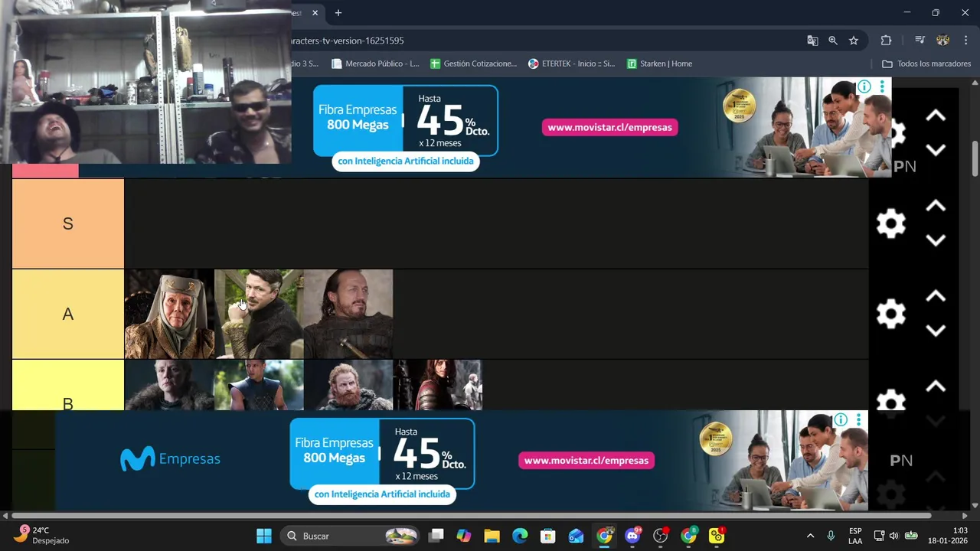Image resolution: width=980 pixels, height=551 pixels.
Task: Open the 24°C Despejado weather widget
Action: (42, 536)
